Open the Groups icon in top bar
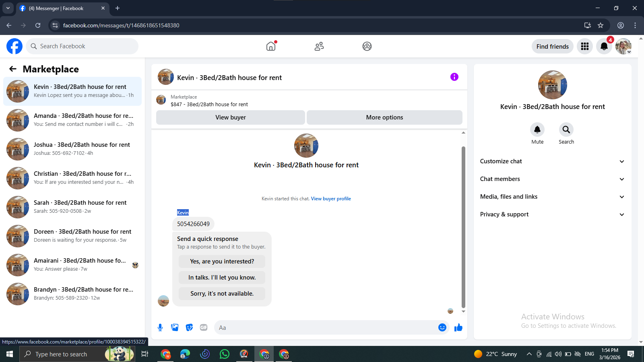644x362 pixels. tap(367, 46)
